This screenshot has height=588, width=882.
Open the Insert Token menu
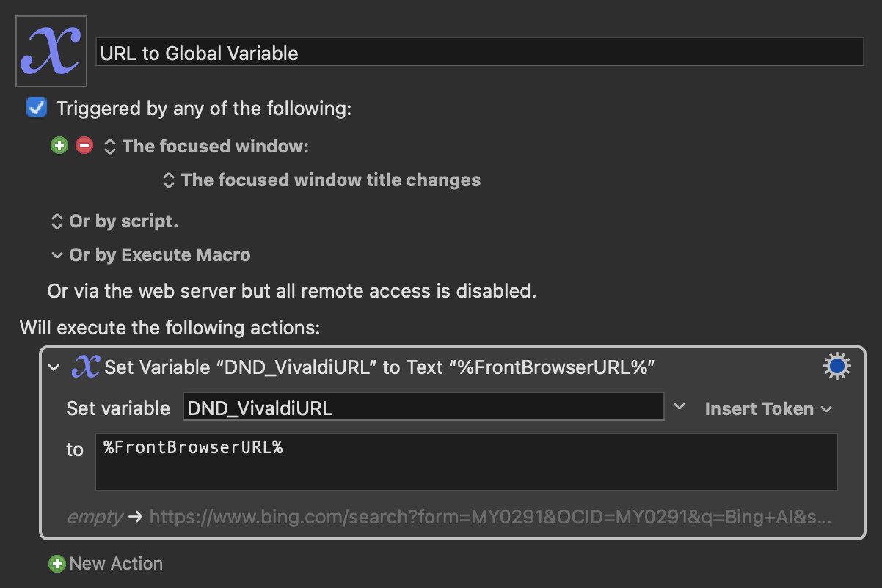(x=768, y=409)
